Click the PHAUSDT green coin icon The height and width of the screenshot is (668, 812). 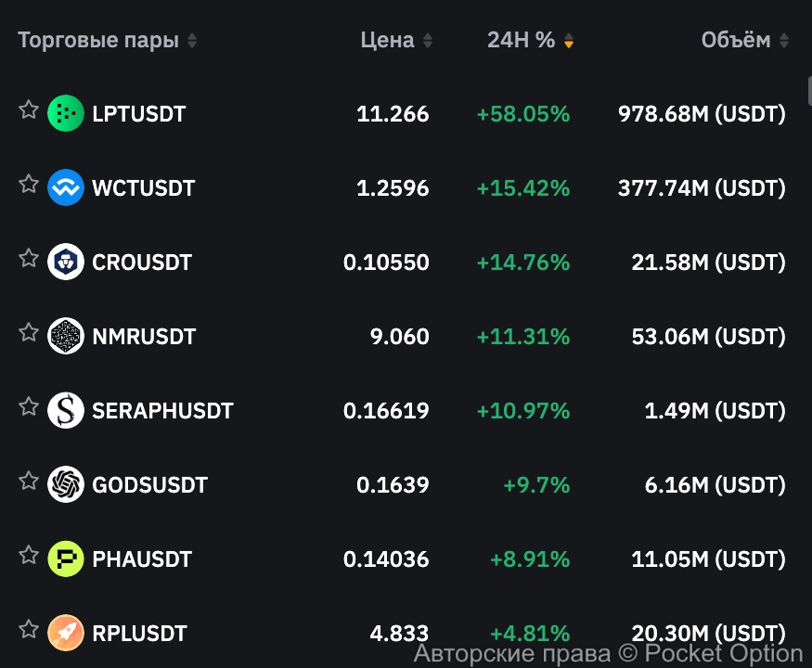tap(65, 559)
